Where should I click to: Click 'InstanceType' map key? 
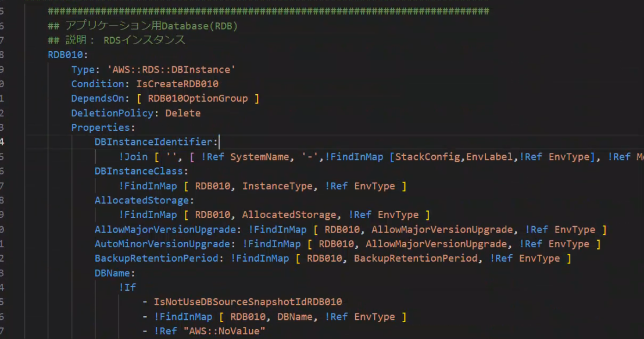click(277, 186)
